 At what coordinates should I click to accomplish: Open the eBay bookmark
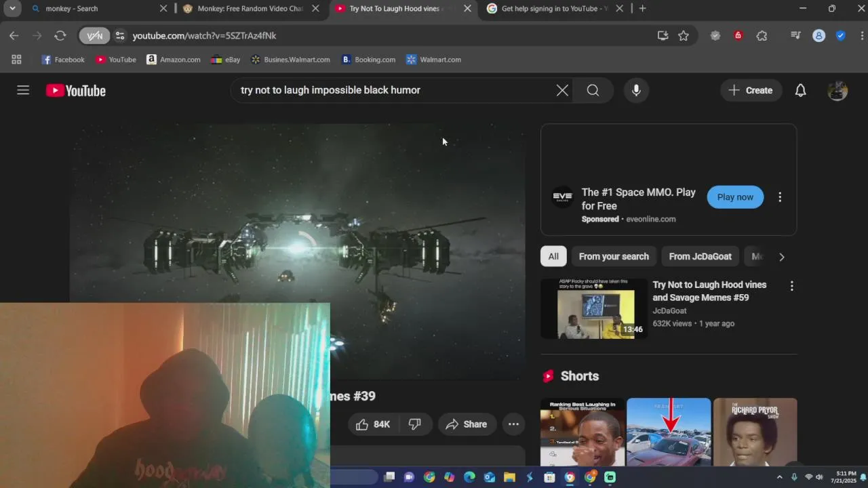(x=226, y=60)
